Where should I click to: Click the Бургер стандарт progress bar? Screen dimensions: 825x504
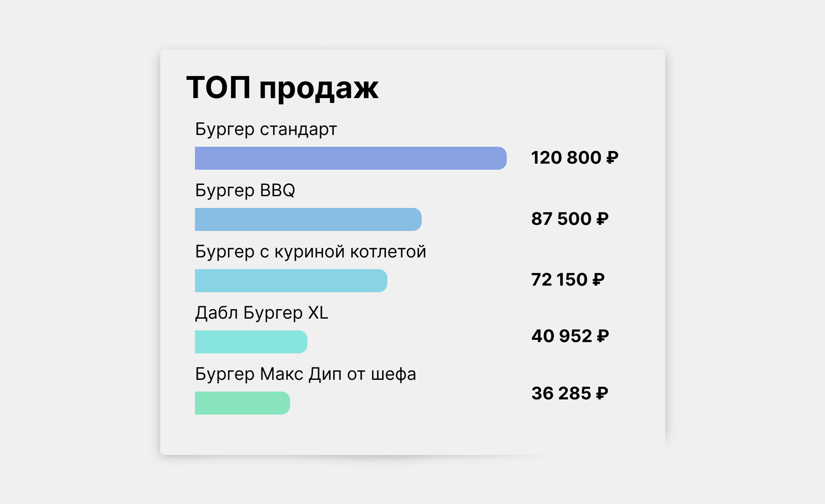[x=351, y=158]
